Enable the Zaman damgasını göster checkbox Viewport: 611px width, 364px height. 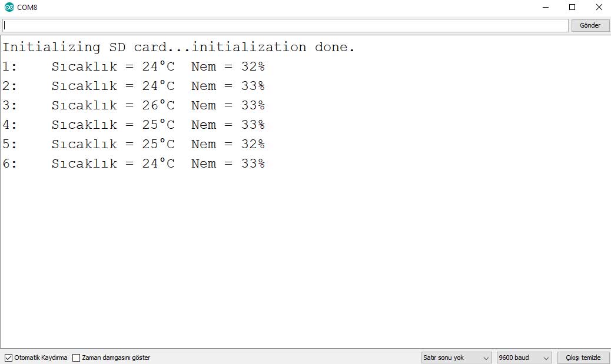coord(77,358)
